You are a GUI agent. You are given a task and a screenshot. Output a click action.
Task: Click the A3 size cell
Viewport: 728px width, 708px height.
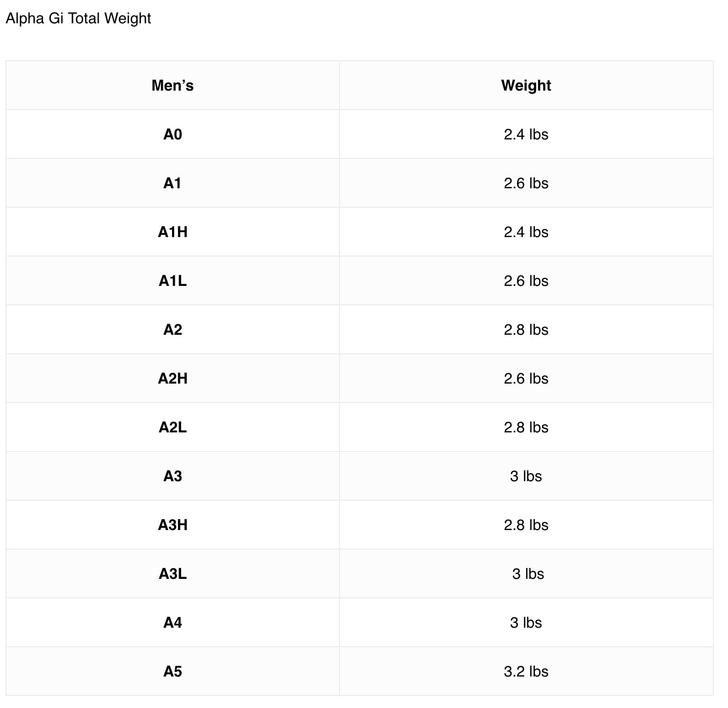click(173, 476)
